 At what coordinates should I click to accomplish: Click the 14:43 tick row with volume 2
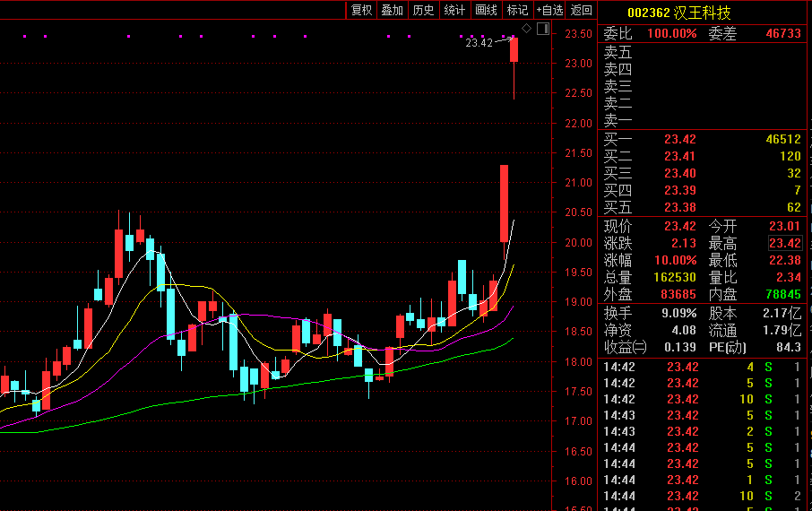coord(702,432)
